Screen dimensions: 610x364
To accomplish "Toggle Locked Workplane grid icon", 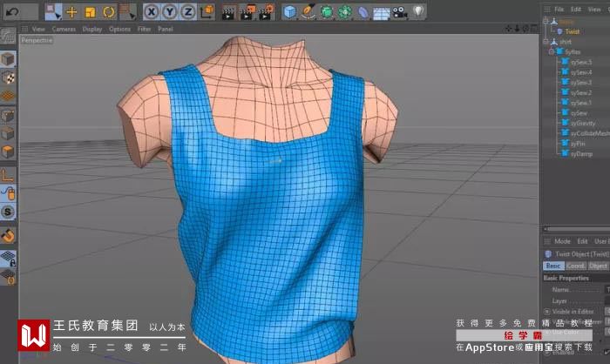I will pos(8,258).
